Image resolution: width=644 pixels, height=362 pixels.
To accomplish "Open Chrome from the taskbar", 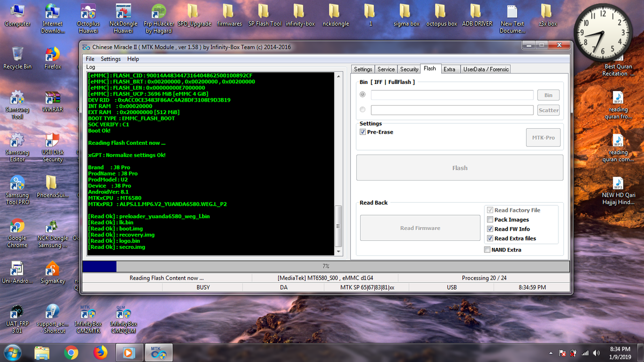I will 71,352.
